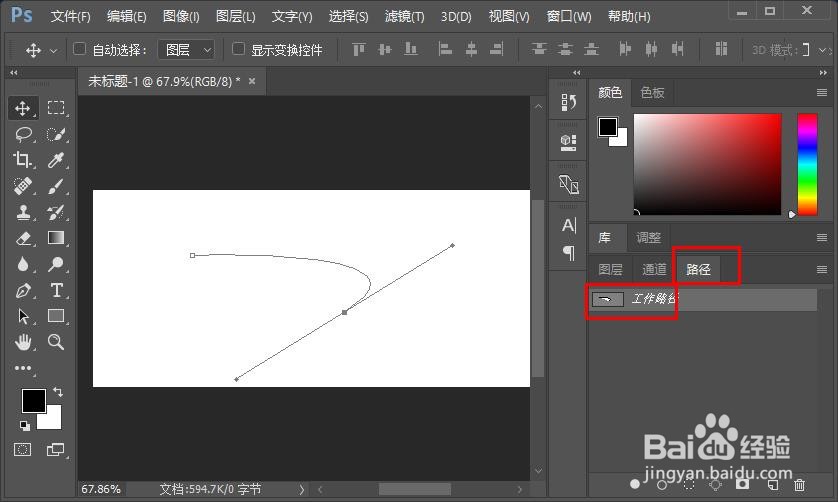The width and height of the screenshot is (838, 502).
Task: Pick a shade in the color field
Action: [x=707, y=164]
